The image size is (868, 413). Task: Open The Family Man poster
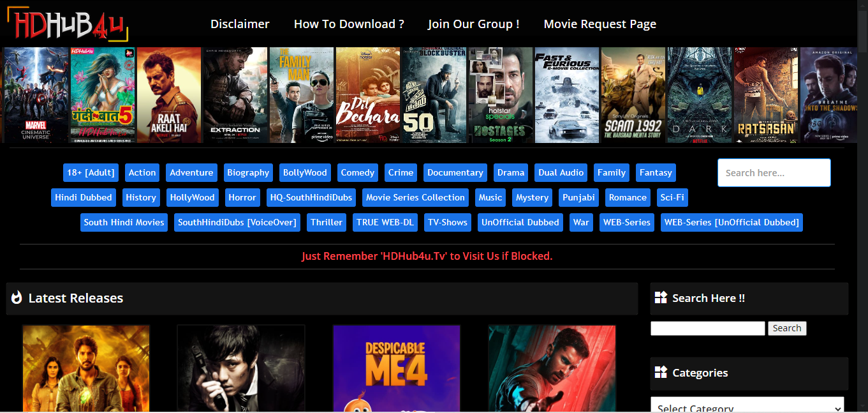pos(302,94)
